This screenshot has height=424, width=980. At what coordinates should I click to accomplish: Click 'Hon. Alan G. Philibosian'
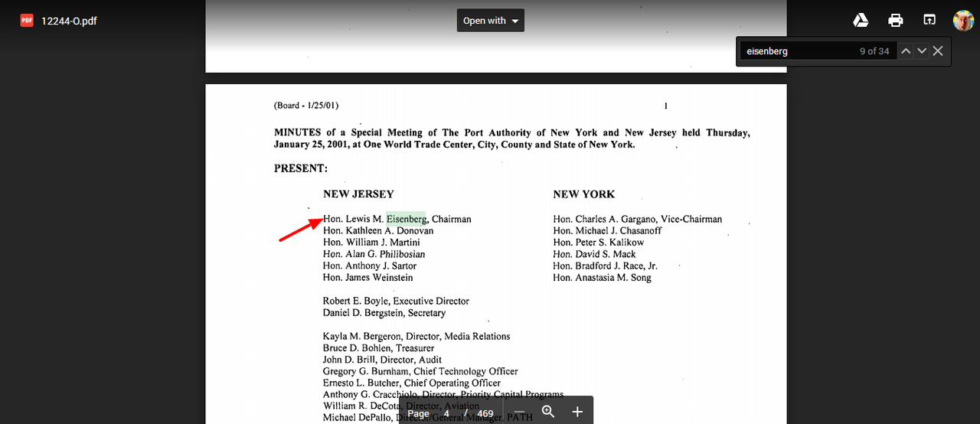click(374, 254)
